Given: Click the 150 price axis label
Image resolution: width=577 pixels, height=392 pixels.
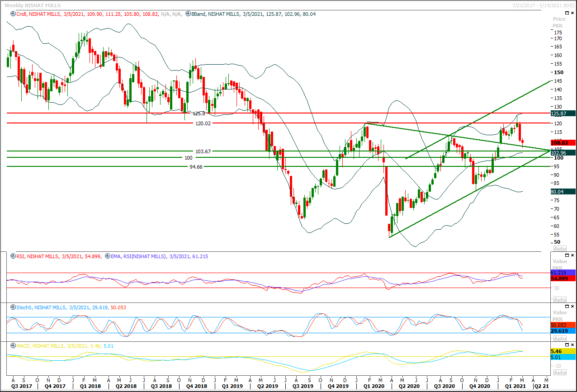Looking at the screenshot, I should [x=559, y=72].
